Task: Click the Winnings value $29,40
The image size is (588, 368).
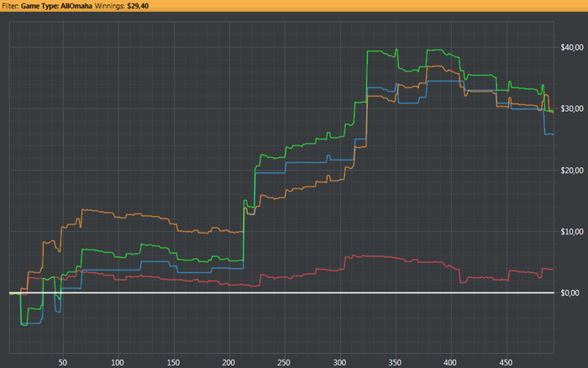Action: (x=138, y=6)
